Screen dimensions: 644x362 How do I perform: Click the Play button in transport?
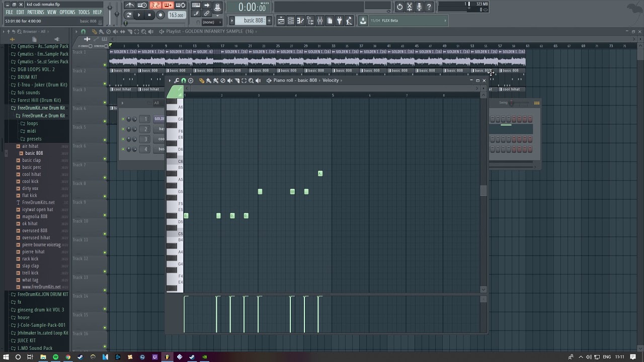pyautogui.click(x=139, y=15)
